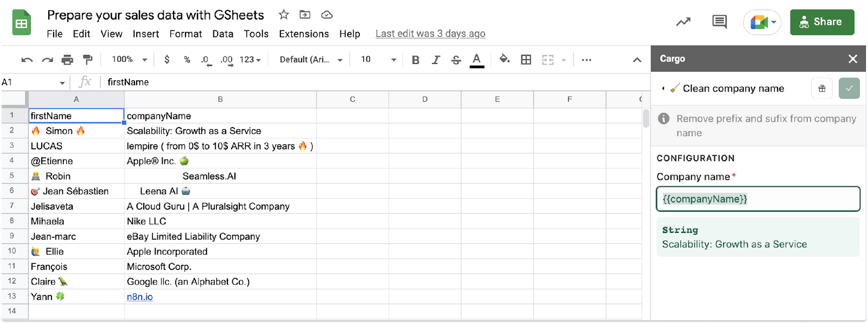Open merge type dropdown arrow
Image resolution: width=868 pixels, height=323 pixels.
point(564,60)
